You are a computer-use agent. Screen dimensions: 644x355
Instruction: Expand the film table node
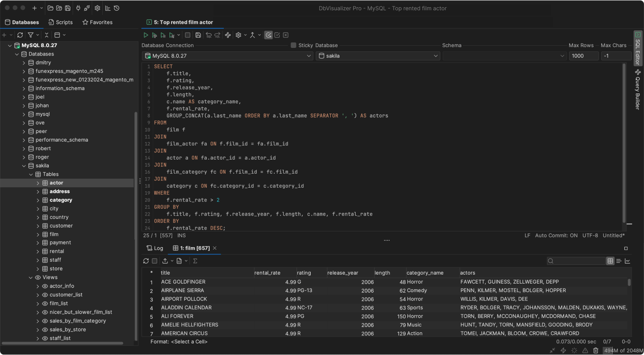(x=38, y=234)
